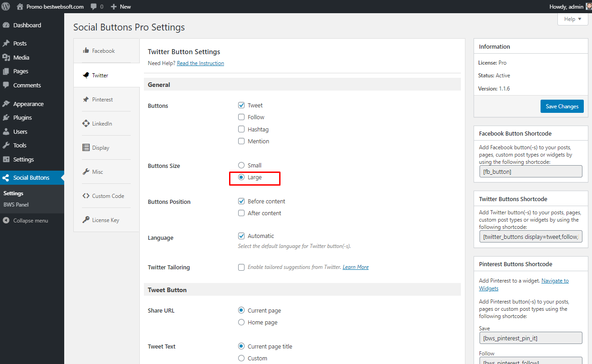Enable the Follow button checkbox
Viewport: 592px width, 364px height.
click(x=241, y=117)
